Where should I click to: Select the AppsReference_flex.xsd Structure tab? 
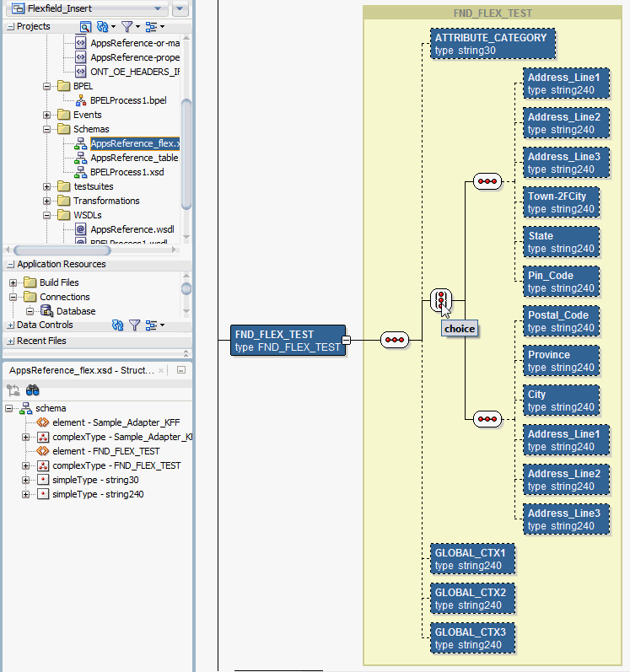(x=82, y=370)
